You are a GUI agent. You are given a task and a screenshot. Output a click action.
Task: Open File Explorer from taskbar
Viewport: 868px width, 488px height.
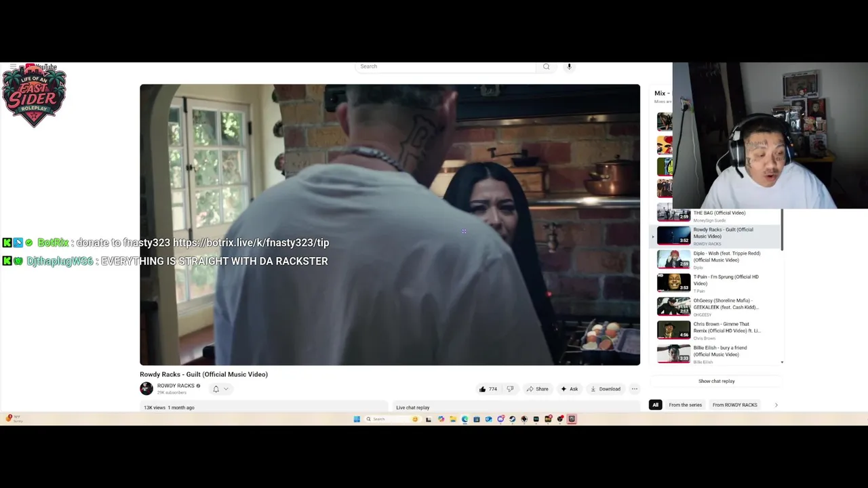click(453, 419)
